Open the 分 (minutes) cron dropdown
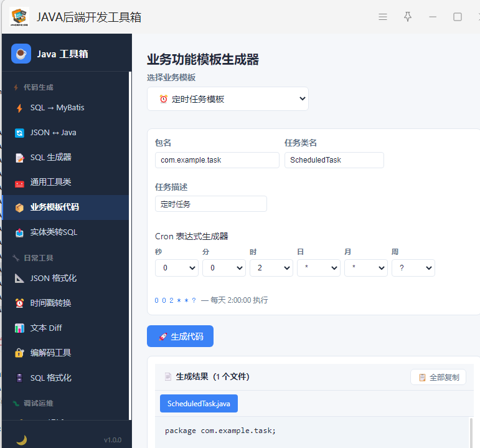480x448 pixels. pyautogui.click(x=224, y=268)
